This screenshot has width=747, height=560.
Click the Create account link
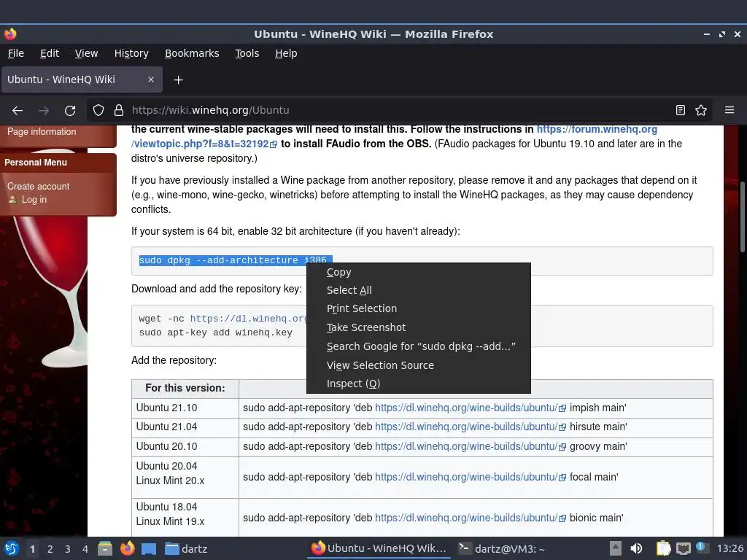point(38,186)
